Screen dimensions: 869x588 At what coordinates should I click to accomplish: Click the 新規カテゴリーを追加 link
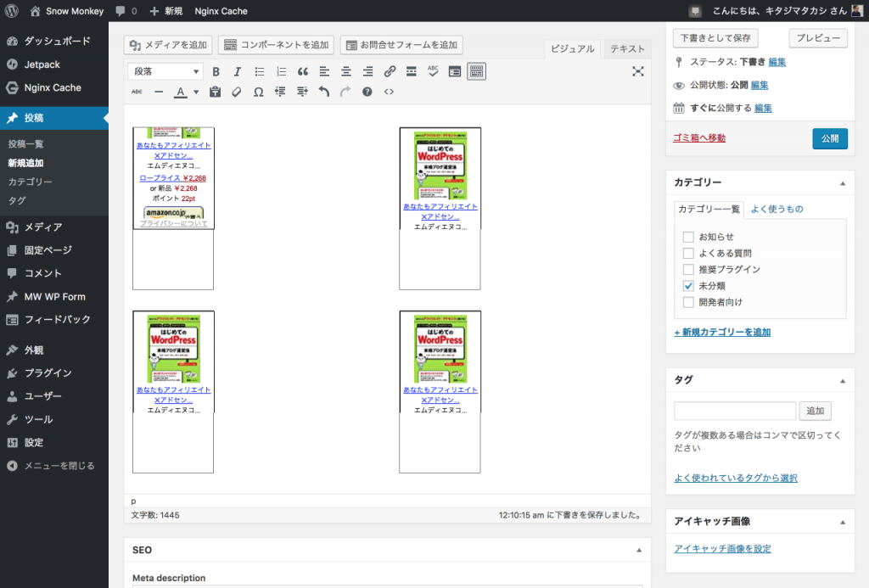(722, 332)
